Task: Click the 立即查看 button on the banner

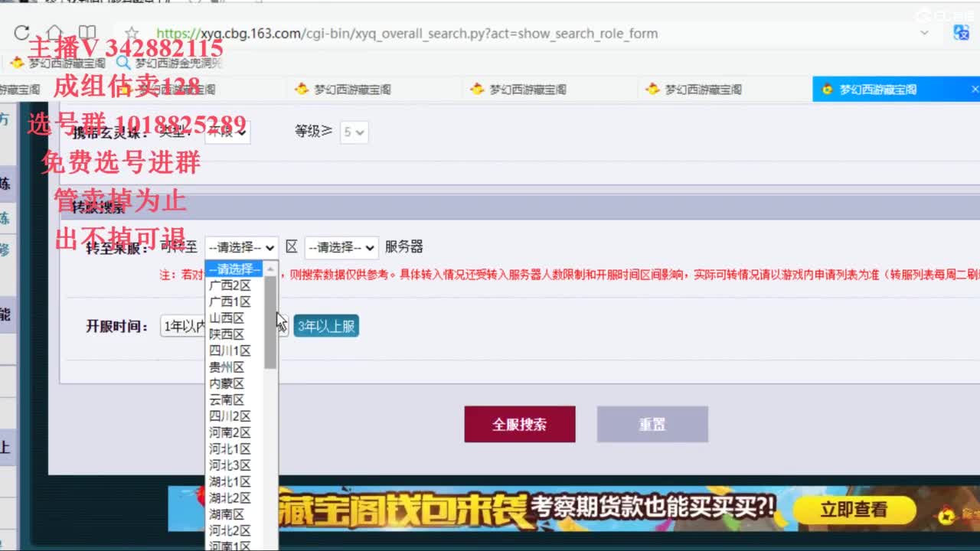Action: pyautogui.click(x=854, y=510)
